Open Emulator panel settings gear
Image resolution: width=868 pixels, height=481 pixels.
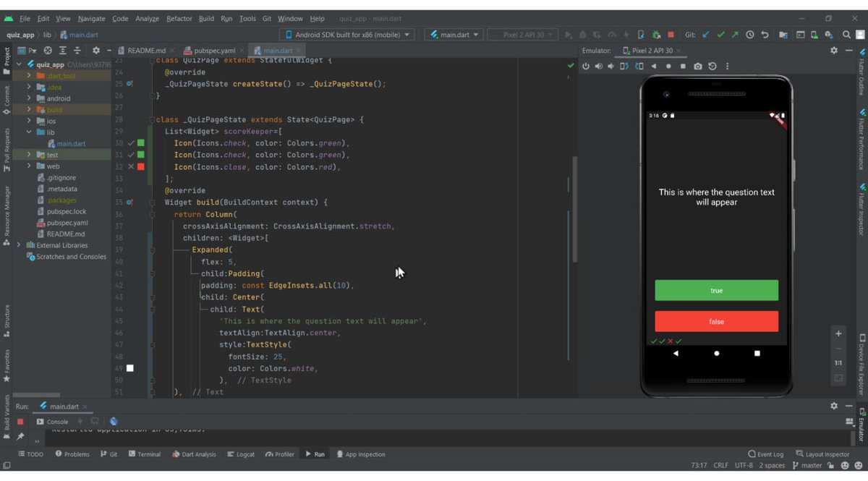(x=834, y=51)
